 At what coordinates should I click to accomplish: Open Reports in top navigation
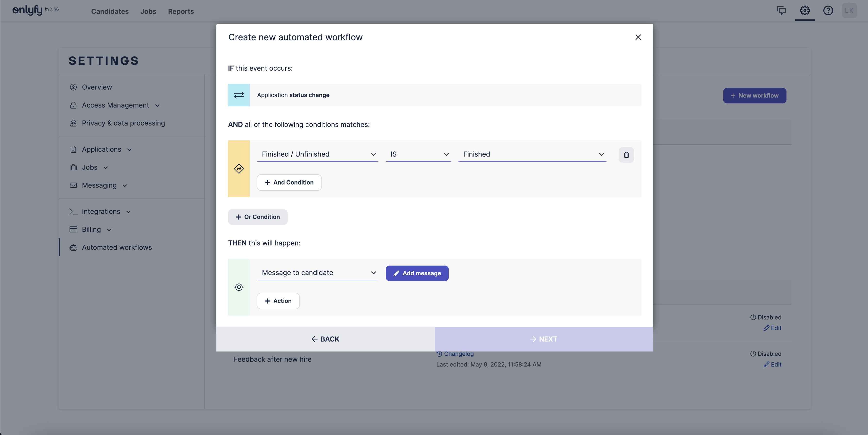181,11
